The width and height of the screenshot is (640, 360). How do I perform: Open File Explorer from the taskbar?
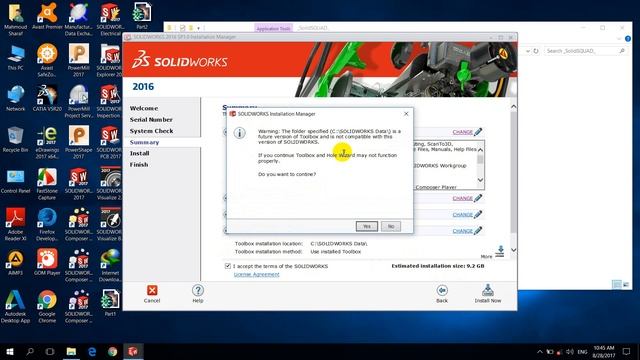71,351
